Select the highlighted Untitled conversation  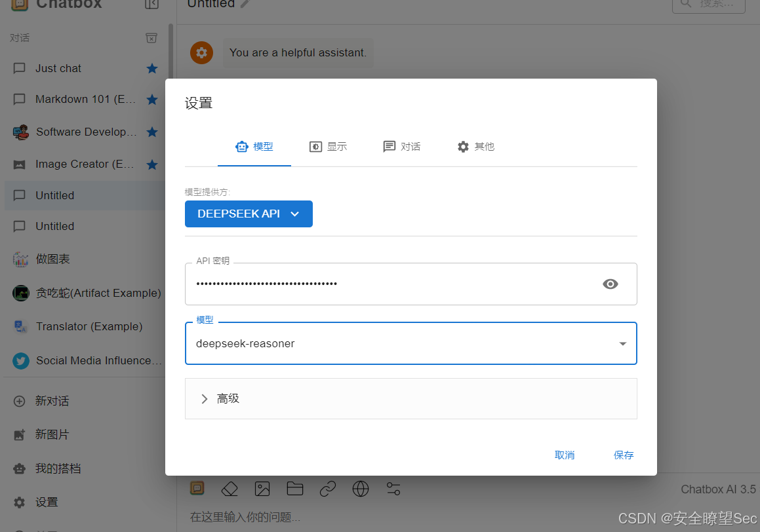pos(85,195)
